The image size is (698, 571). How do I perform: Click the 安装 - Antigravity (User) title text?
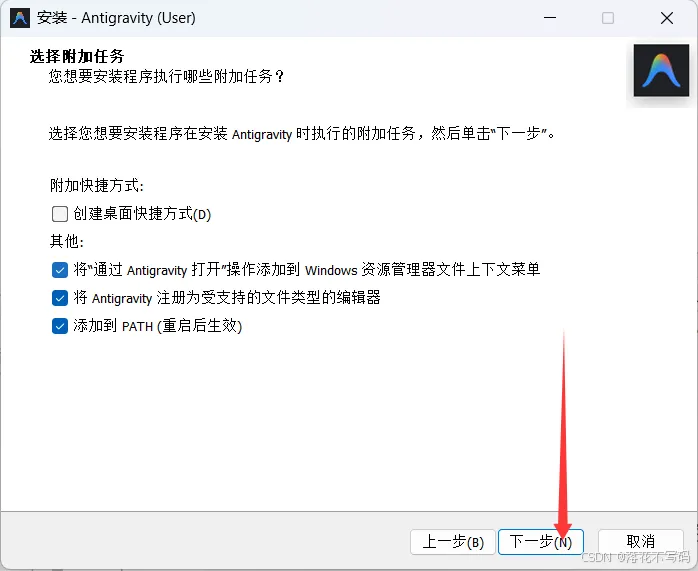(116, 18)
